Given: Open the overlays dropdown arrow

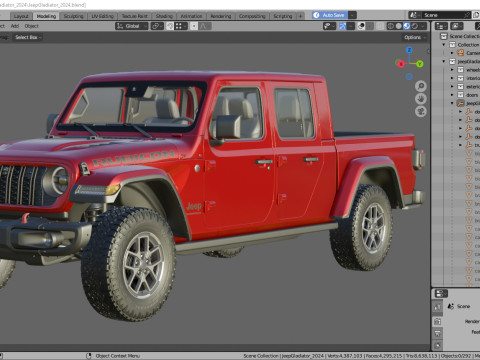Looking at the screenshot, I should click(x=369, y=26).
